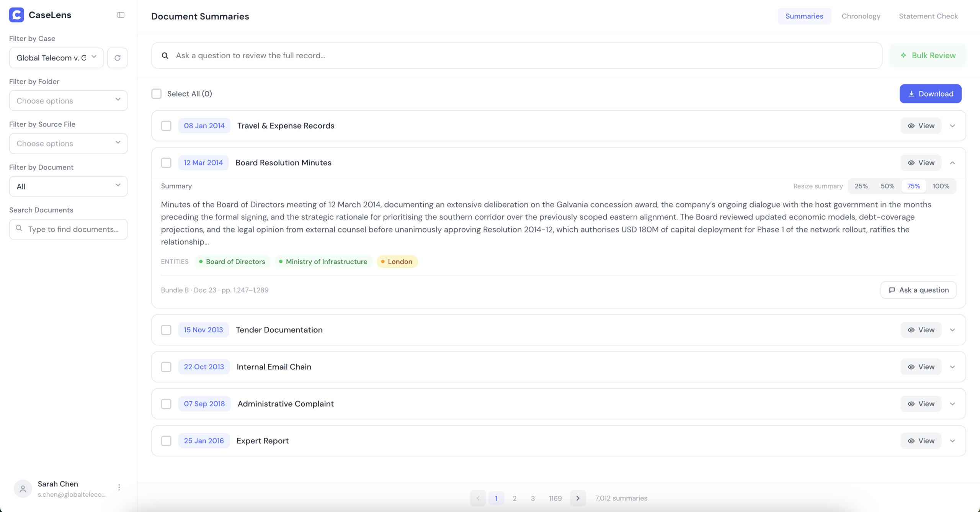Collapse the Board Resolution Minutes summary
This screenshot has width=980, height=512.
click(952, 163)
